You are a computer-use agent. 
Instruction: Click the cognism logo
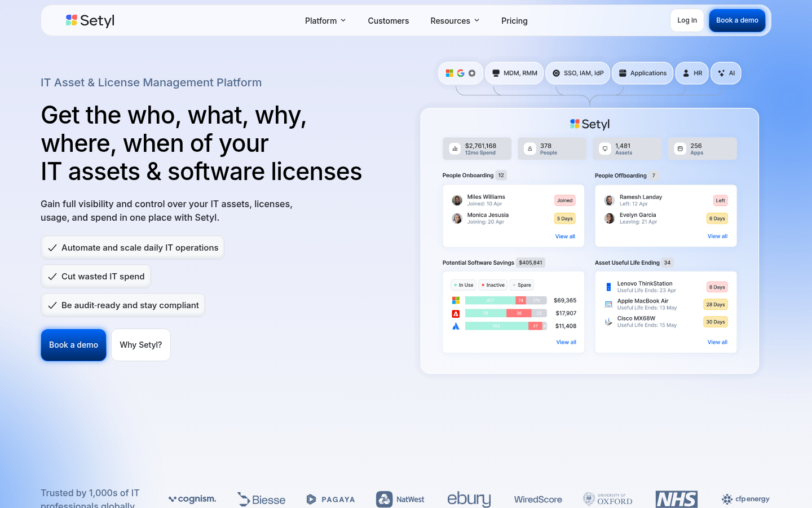click(192, 499)
